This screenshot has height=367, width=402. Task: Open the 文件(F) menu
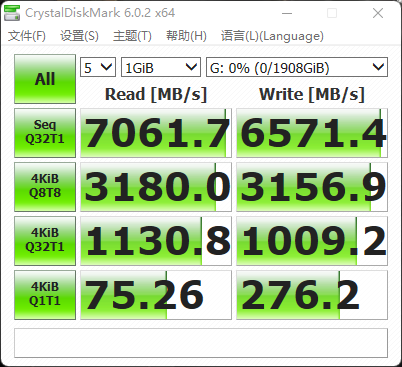point(27,36)
